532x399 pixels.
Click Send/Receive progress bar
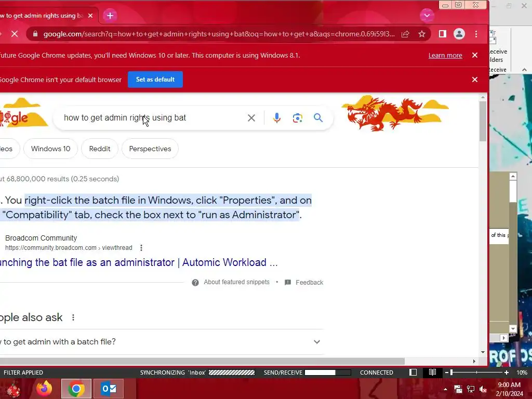(328, 373)
